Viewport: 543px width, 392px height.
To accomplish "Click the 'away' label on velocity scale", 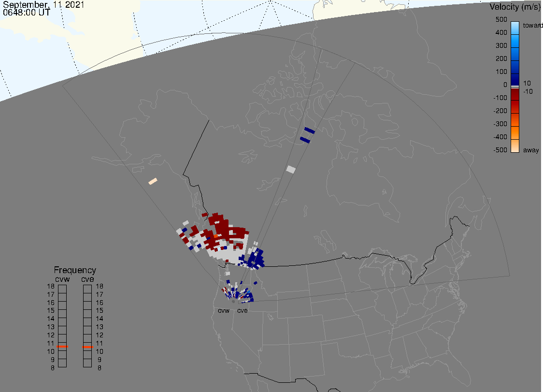I will coord(531,150).
